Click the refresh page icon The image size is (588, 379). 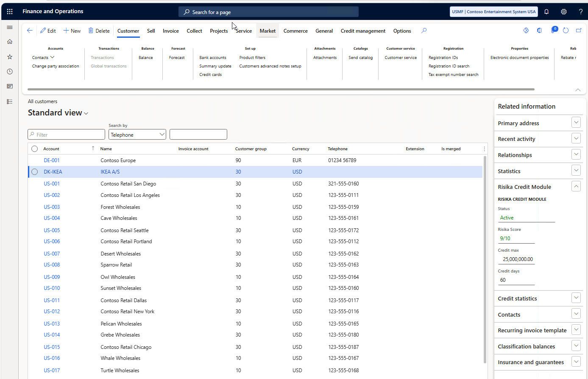566,31
